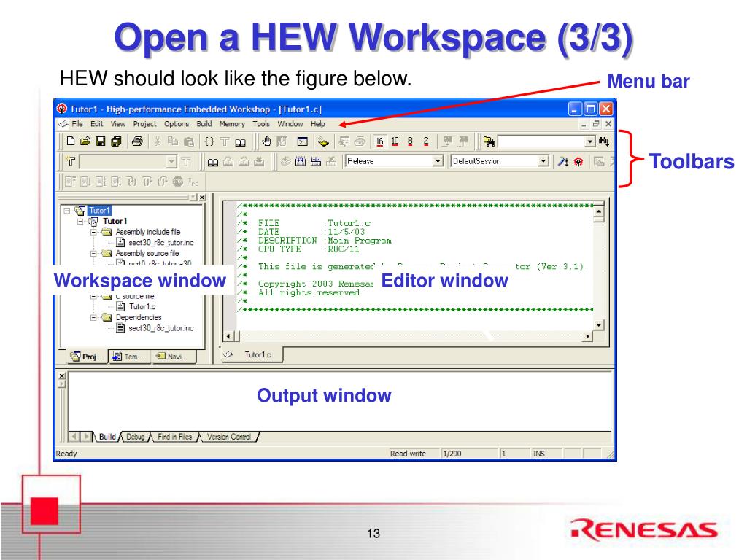
Task: Open the Tools menu
Action: pos(261,124)
